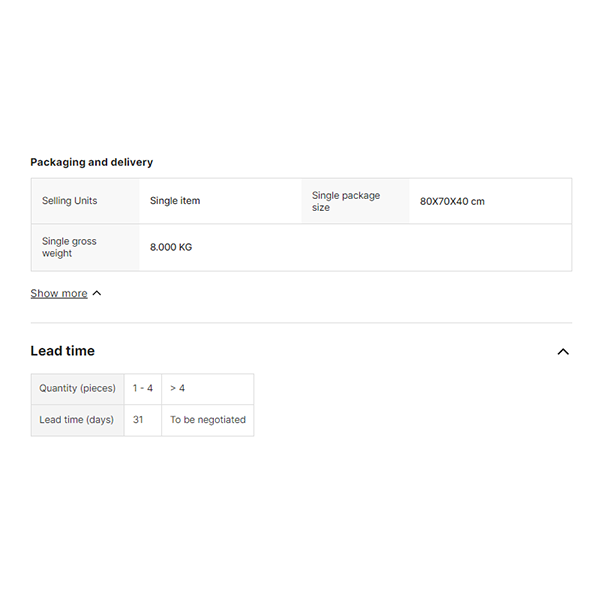Click the chevron beside Show more
600x600 pixels.
(x=97, y=294)
